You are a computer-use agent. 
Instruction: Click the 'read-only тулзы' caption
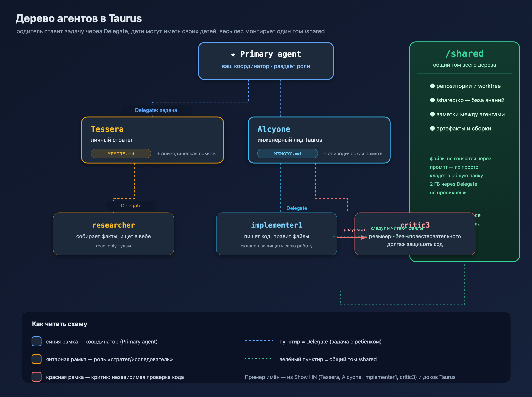point(113,246)
